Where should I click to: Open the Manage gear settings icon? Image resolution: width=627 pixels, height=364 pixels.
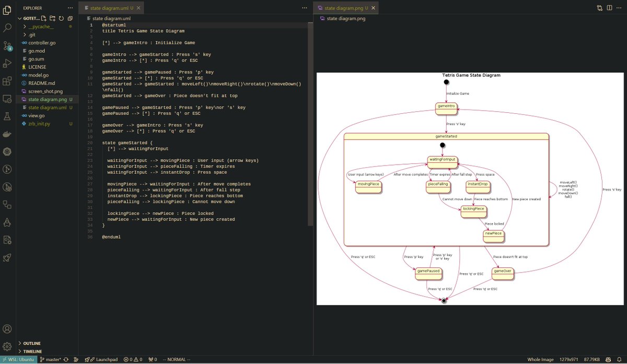(7, 346)
